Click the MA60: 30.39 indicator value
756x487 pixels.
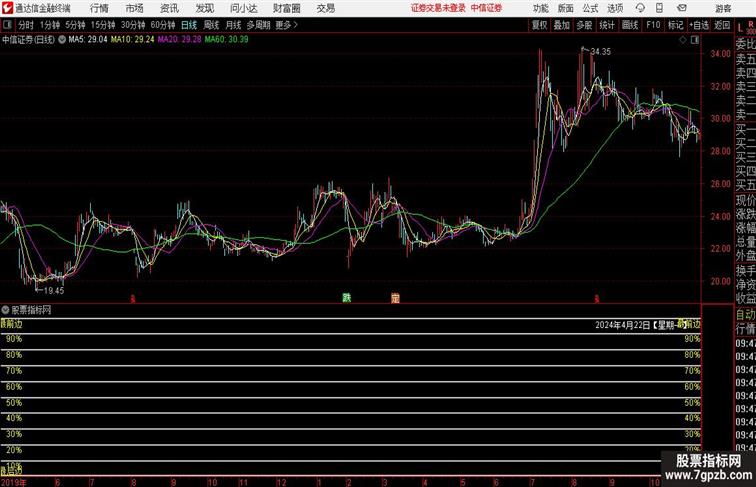227,40
